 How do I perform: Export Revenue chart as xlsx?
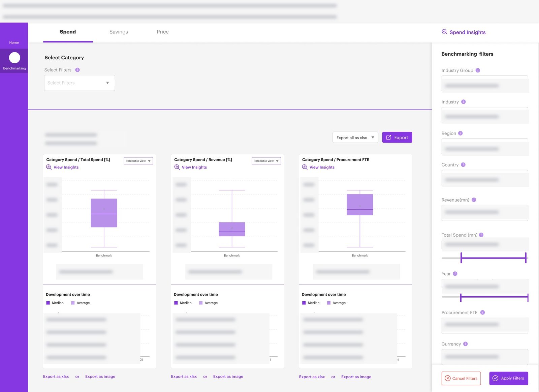click(x=184, y=376)
